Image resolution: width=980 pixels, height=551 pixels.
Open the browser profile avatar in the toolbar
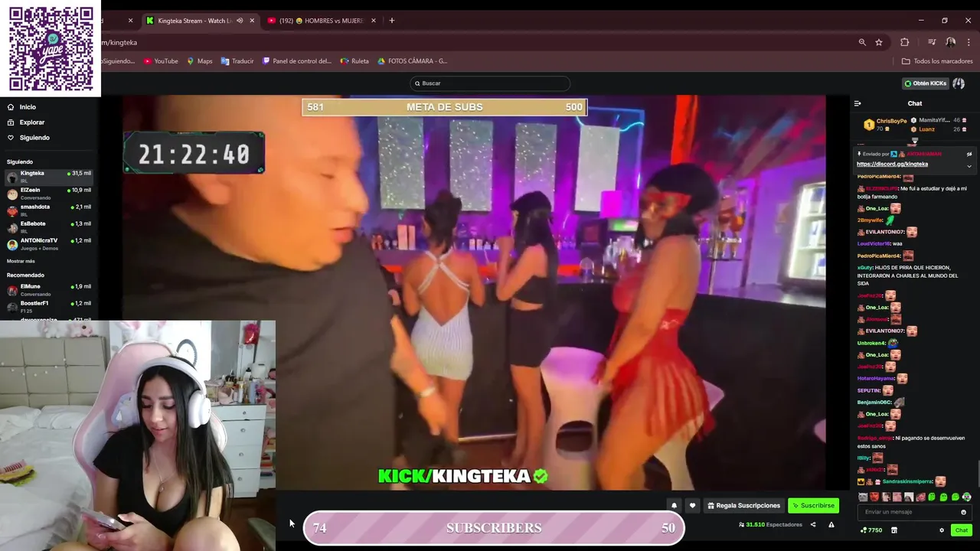pos(950,42)
